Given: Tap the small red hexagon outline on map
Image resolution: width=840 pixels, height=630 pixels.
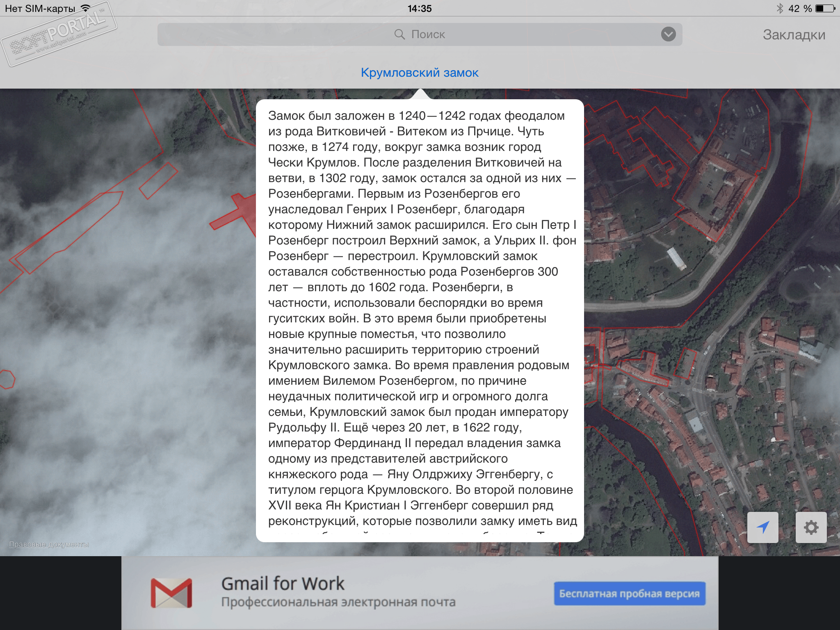Looking at the screenshot, I should click(7, 379).
